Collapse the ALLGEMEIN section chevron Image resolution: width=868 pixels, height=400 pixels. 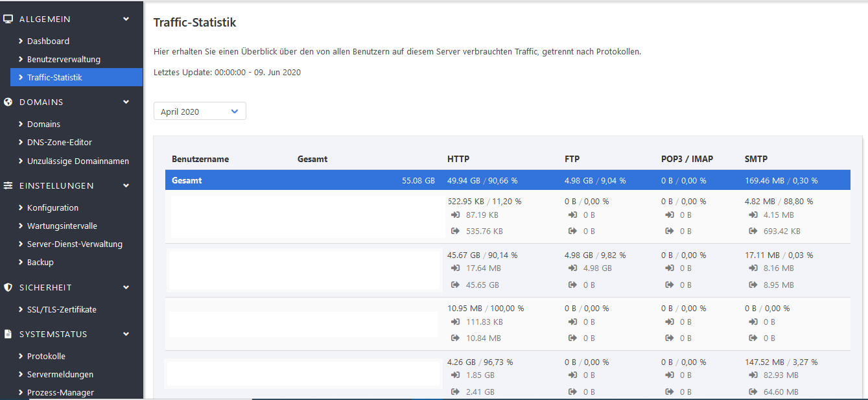coord(126,19)
